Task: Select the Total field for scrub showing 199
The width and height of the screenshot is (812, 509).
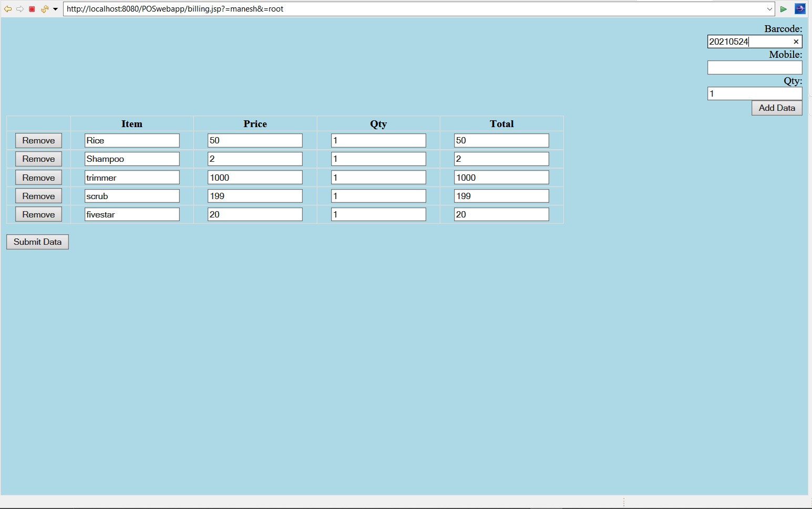Action: pyautogui.click(x=501, y=195)
